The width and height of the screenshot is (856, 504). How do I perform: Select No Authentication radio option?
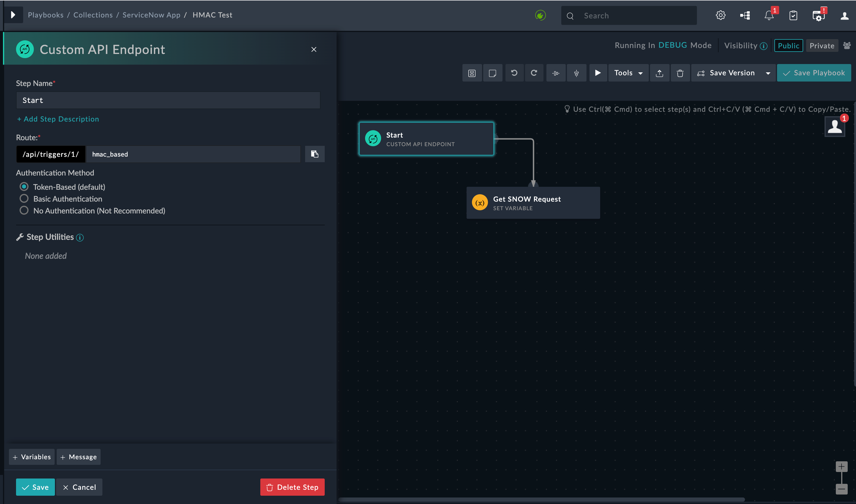click(x=24, y=210)
